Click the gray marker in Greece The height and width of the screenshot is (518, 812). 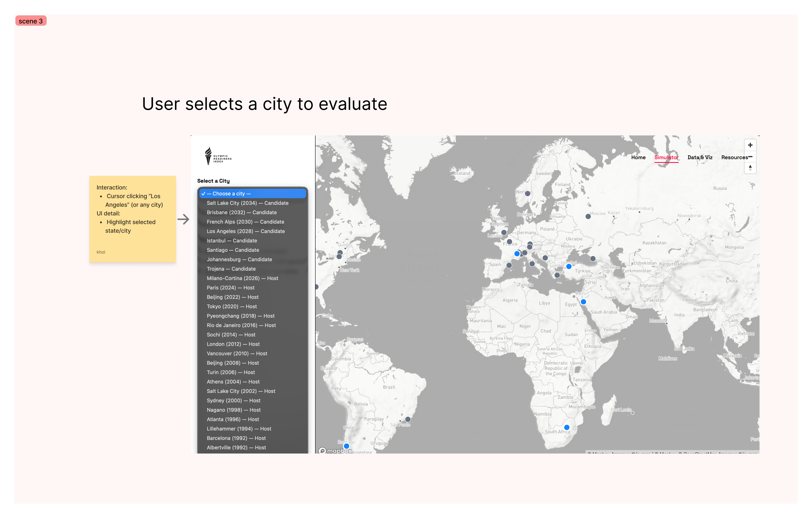coord(557,275)
